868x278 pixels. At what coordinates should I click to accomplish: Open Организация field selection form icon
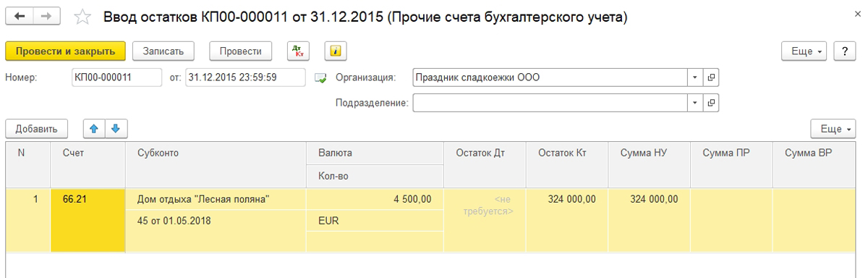coord(711,77)
